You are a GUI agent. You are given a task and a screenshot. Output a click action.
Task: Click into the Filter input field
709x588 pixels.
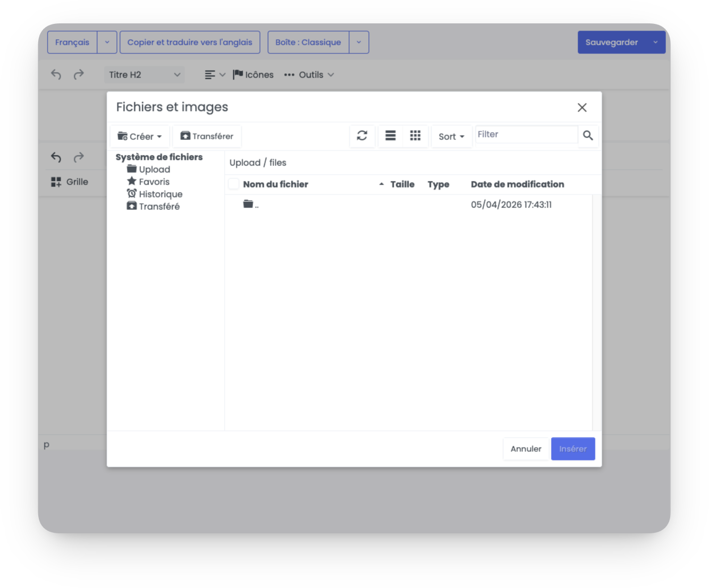526,134
